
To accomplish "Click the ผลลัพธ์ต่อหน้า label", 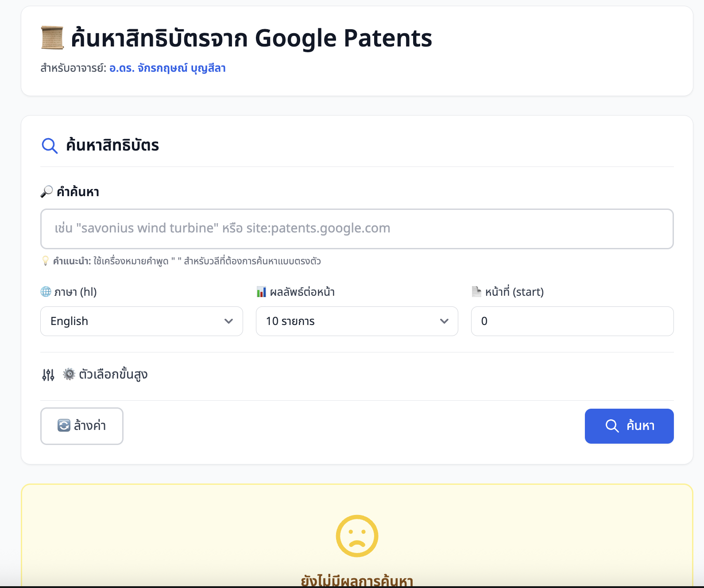I will pos(302,292).
